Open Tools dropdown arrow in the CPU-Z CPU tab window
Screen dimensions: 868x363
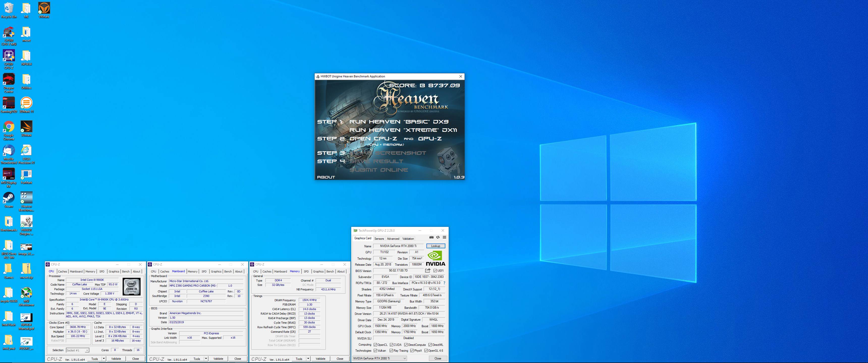click(x=104, y=359)
